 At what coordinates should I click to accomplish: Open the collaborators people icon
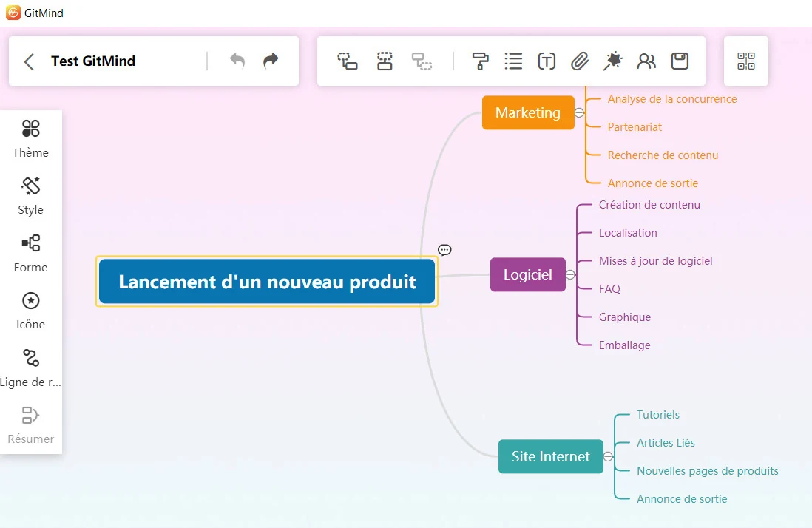[646, 61]
